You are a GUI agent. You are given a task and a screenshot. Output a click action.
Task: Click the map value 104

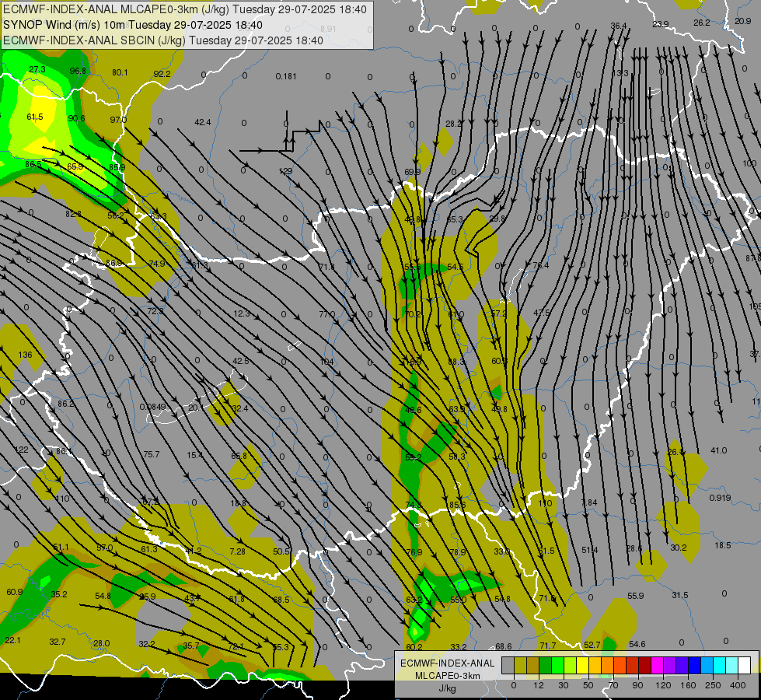[x=326, y=362]
